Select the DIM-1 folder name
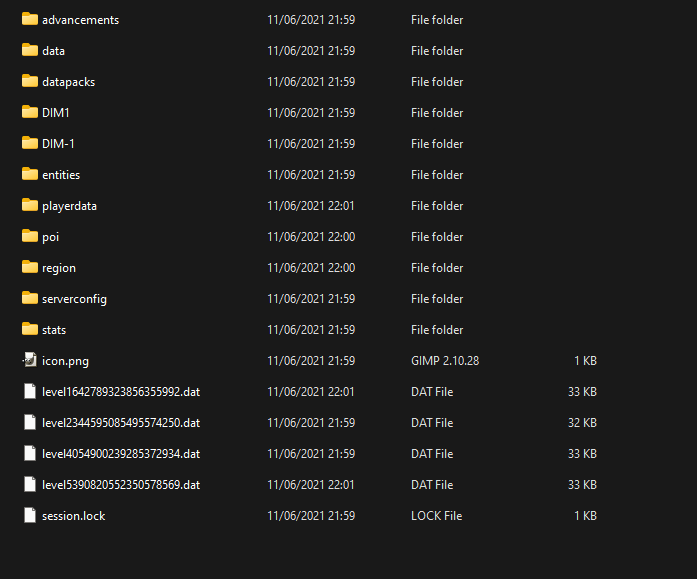697x579 pixels. [58, 144]
